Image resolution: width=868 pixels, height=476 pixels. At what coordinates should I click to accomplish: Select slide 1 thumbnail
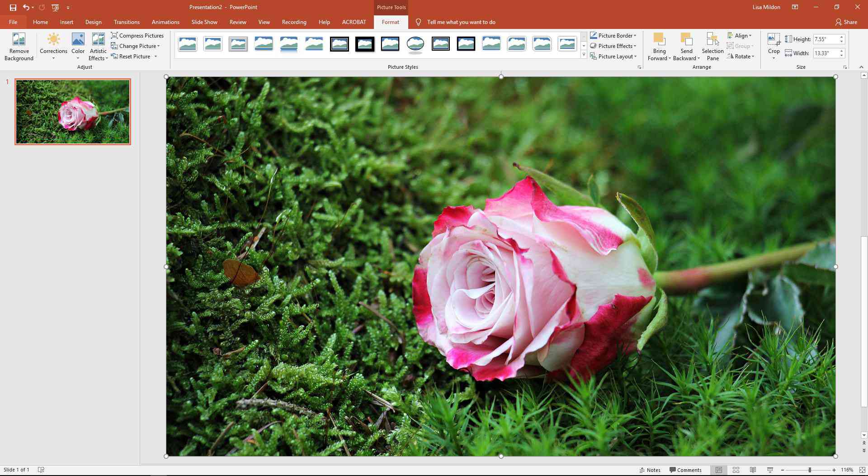tap(73, 111)
